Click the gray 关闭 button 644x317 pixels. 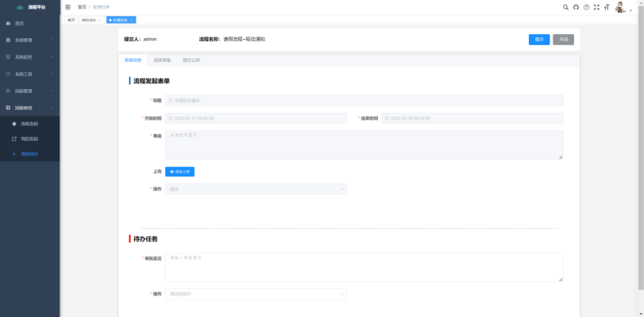pyautogui.click(x=564, y=40)
